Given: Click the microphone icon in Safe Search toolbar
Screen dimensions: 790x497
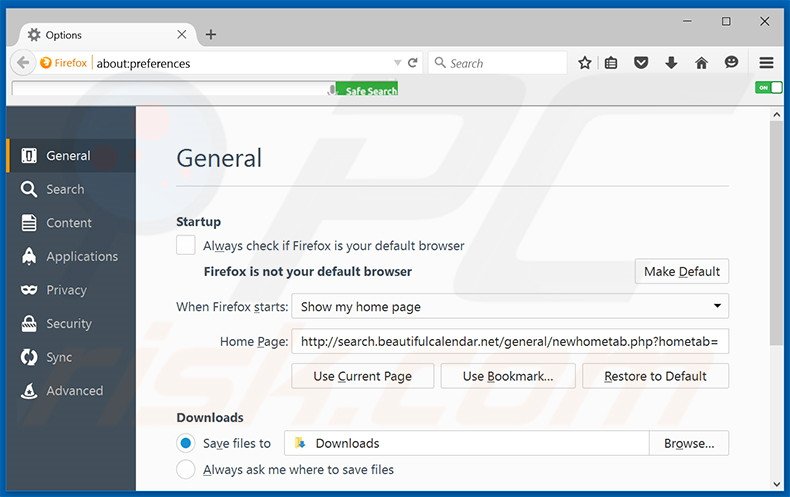Looking at the screenshot, I should pyautogui.click(x=331, y=90).
